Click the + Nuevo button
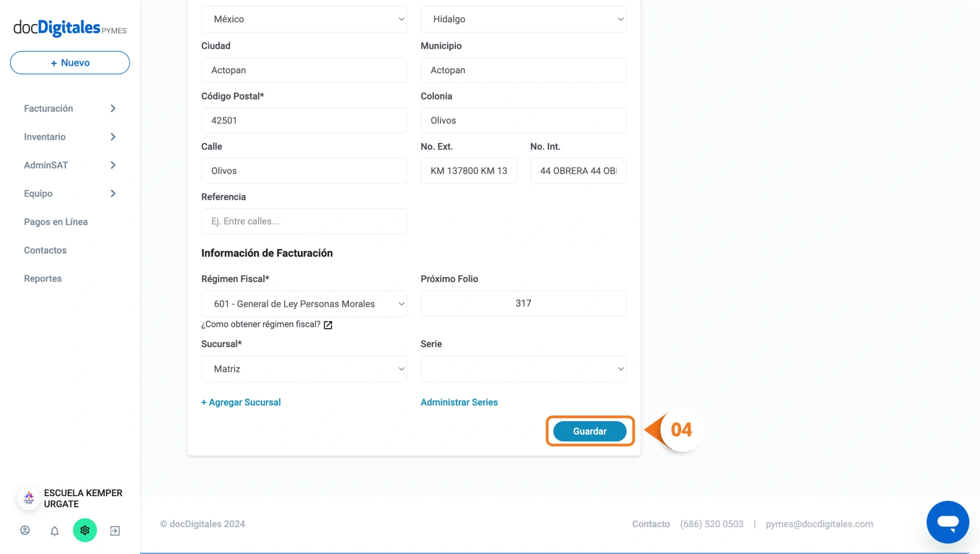The height and width of the screenshot is (554, 980). [x=70, y=63]
